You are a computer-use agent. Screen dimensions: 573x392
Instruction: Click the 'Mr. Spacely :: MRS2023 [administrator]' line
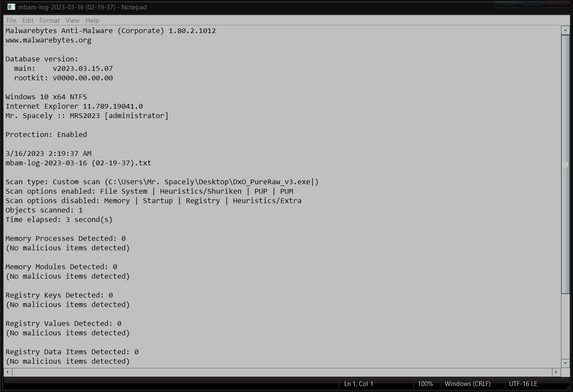(87, 116)
